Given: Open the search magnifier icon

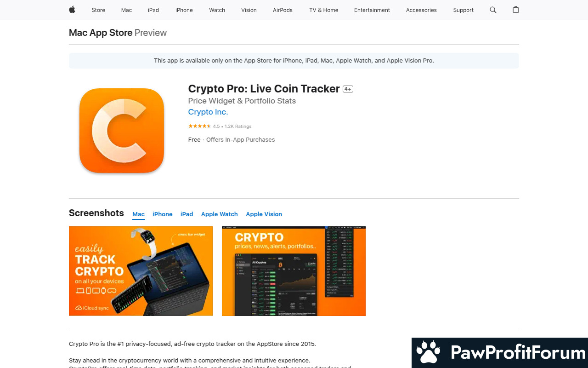Looking at the screenshot, I should [493, 10].
